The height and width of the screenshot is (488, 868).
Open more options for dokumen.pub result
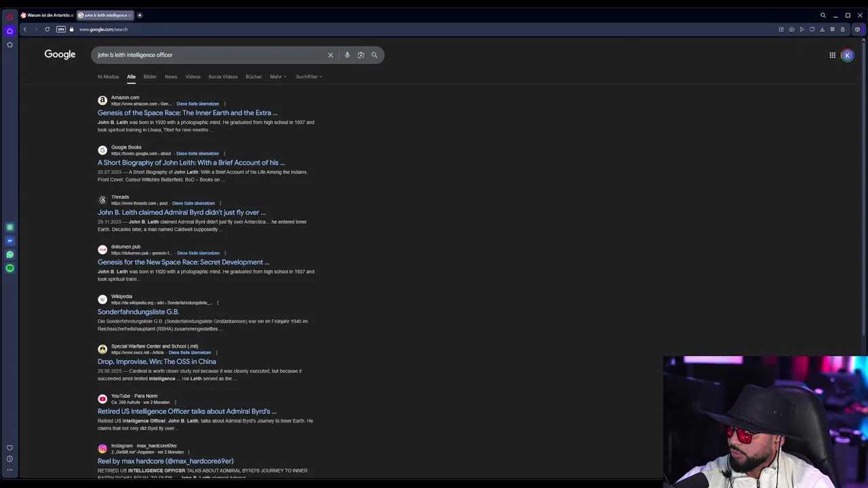[225, 253]
